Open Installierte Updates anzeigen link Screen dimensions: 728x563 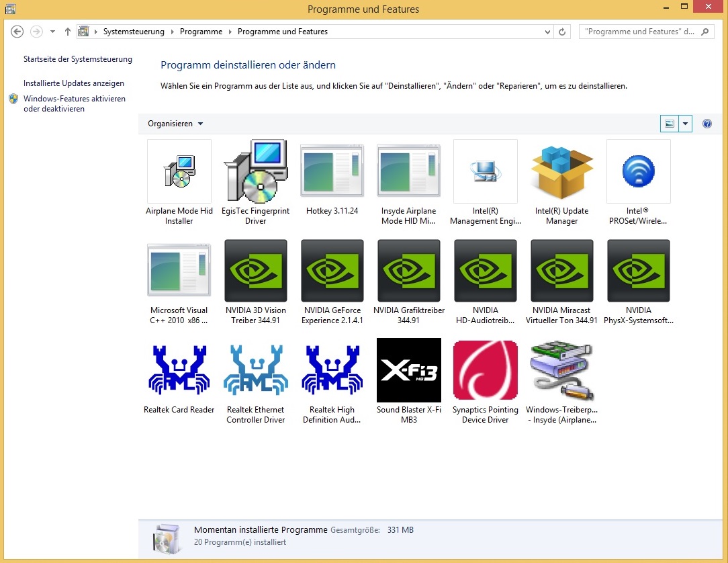tap(74, 83)
